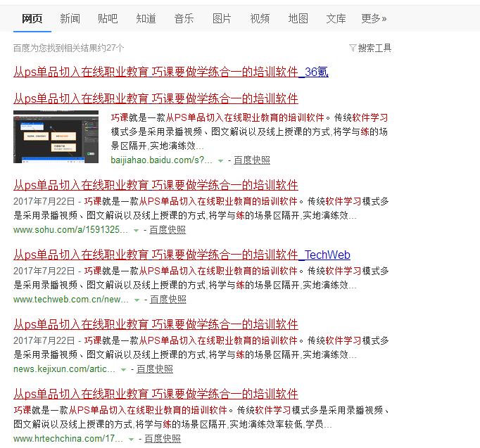Viewport: 480px width, 448px height.
Task: Click the funnel icon beside 搜索工具
Action: click(353, 48)
